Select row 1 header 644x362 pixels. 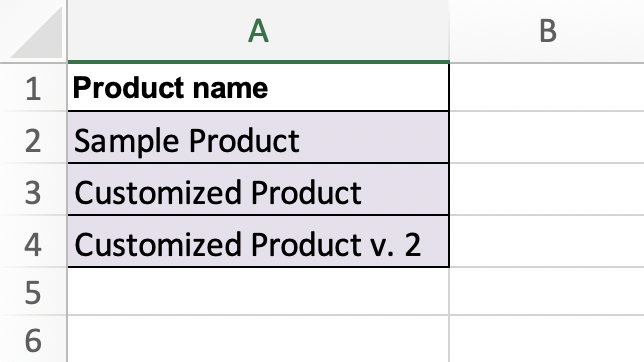(33, 88)
